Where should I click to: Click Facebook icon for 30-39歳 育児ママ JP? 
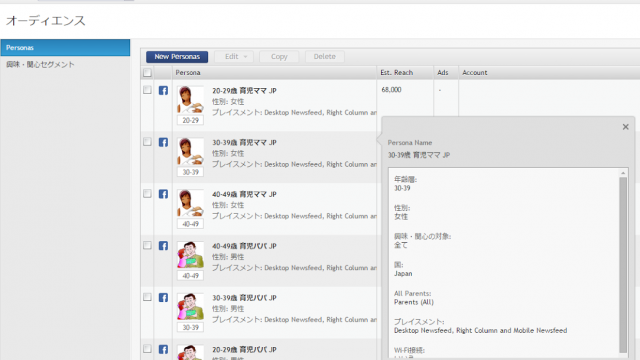[x=163, y=142]
